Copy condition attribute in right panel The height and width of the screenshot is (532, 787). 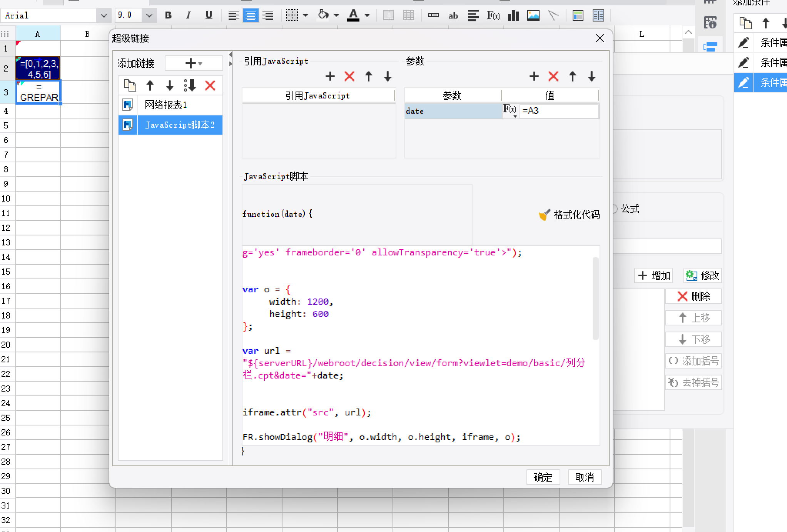745,23
